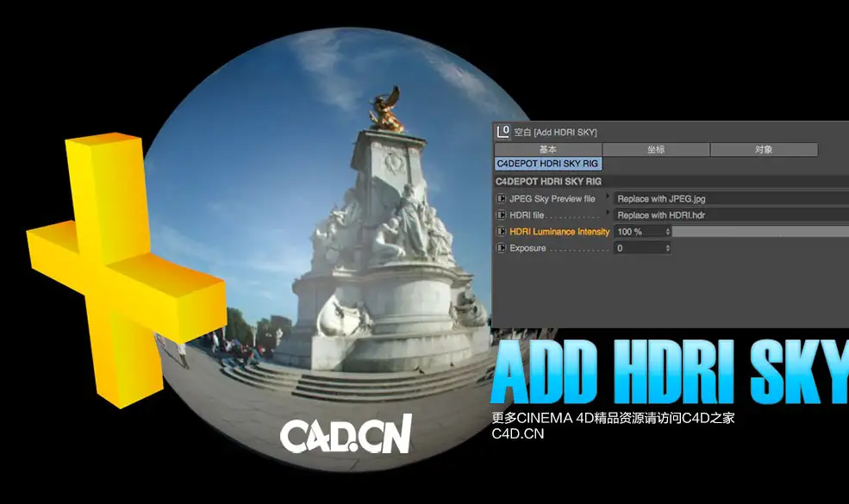Click the 'Replace with HDRI.hdr' field

(731, 215)
